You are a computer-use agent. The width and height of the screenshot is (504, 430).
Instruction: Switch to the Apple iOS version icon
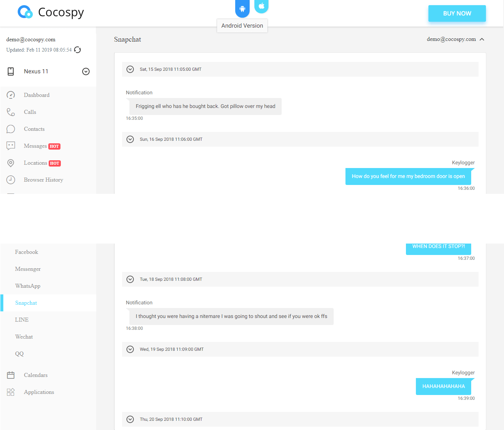click(x=261, y=6)
